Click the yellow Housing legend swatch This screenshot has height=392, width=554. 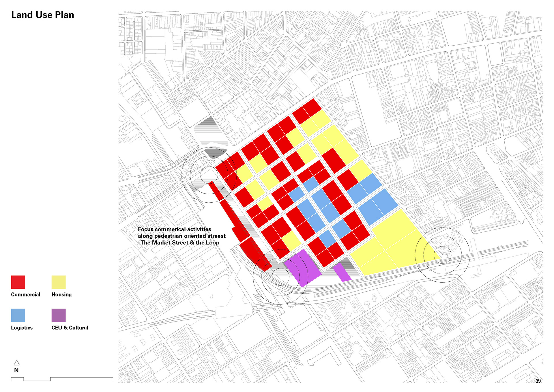pyautogui.click(x=59, y=282)
